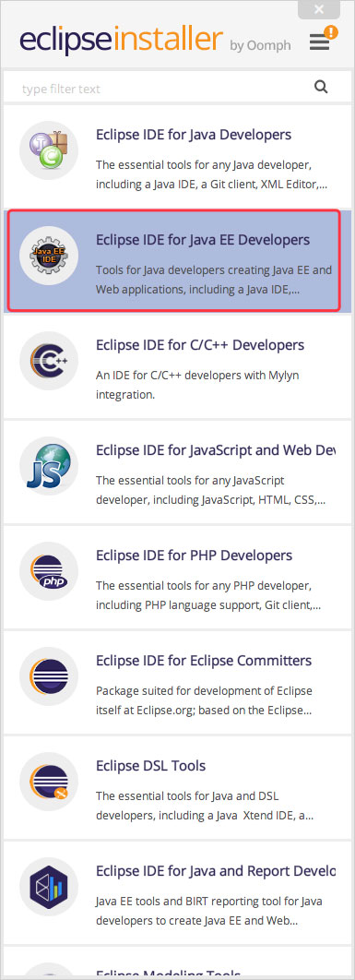Viewport: 355px width, 980px height.
Task: Open the hamburger menu icon
Action: [x=319, y=42]
